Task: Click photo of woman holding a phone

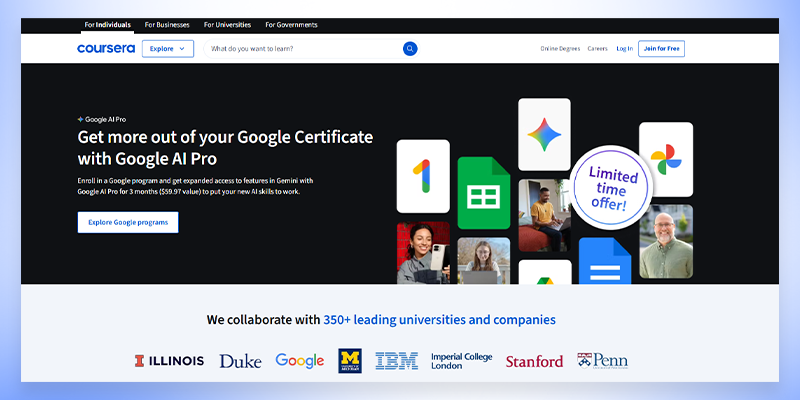Action: 423,253
